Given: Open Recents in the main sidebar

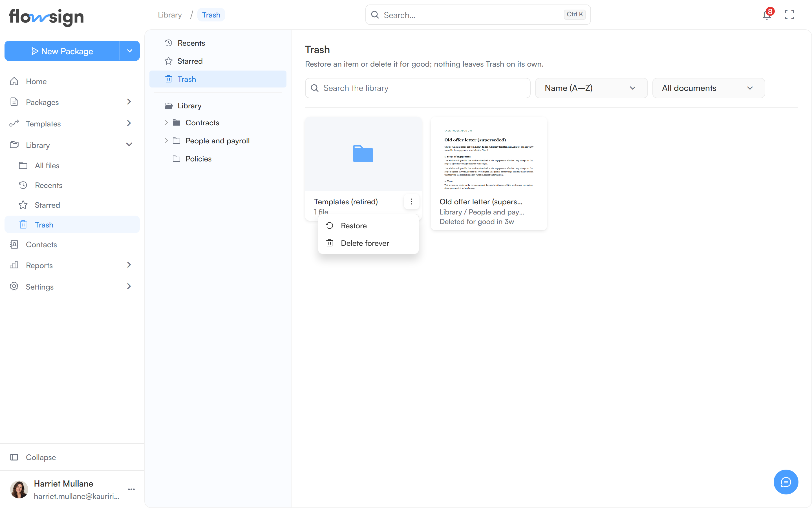Looking at the screenshot, I should 72,185.
